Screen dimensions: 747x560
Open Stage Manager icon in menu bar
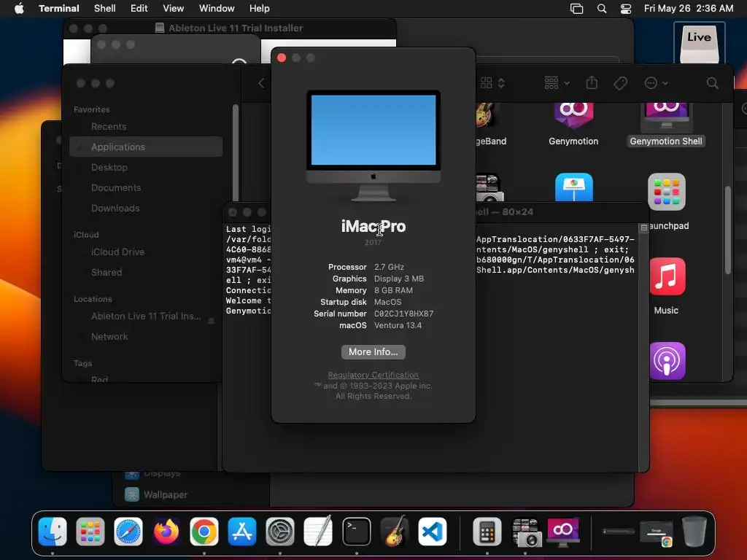point(576,9)
